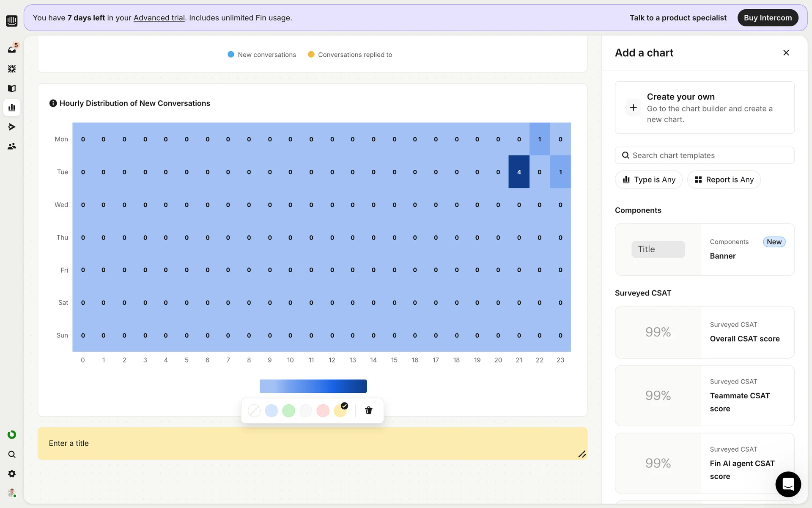
Task: Click the Search chart templates field
Action: pyautogui.click(x=705, y=155)
